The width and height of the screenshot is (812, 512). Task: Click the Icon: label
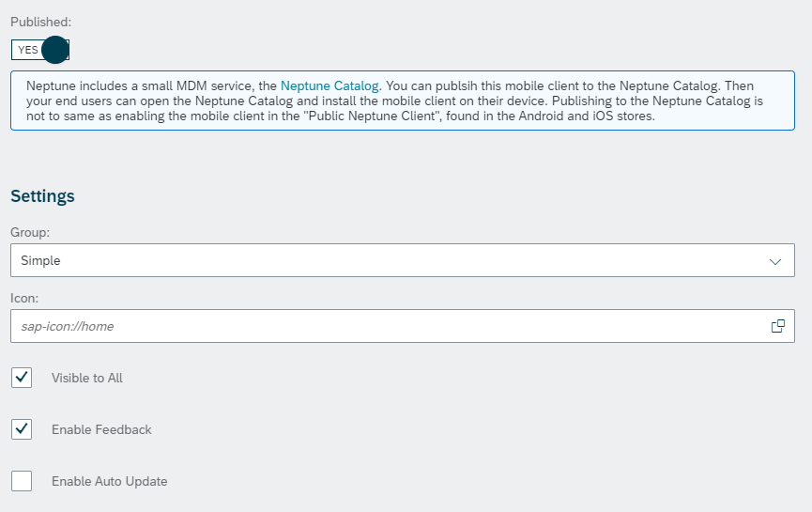coord(24,298)
